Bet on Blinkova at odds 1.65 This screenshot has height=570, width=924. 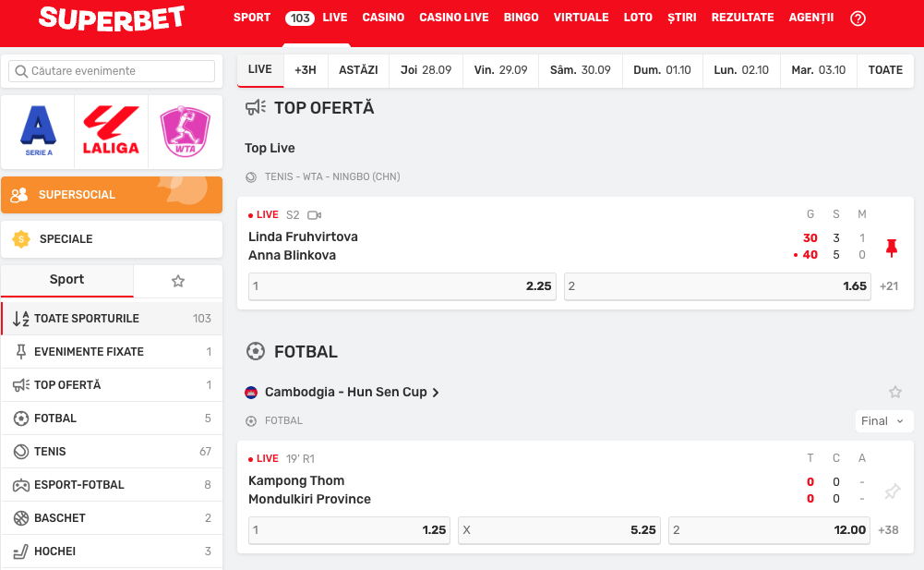point(717,286)
